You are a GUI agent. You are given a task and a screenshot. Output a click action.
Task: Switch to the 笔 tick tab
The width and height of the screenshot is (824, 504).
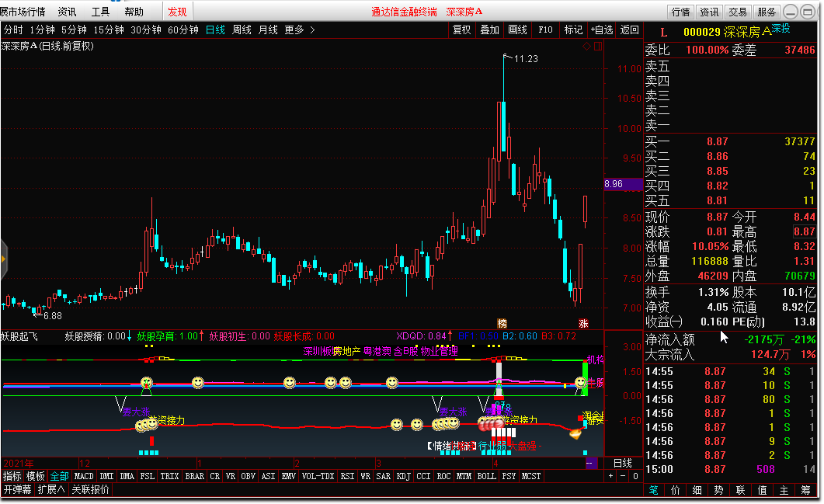[653, 490]
